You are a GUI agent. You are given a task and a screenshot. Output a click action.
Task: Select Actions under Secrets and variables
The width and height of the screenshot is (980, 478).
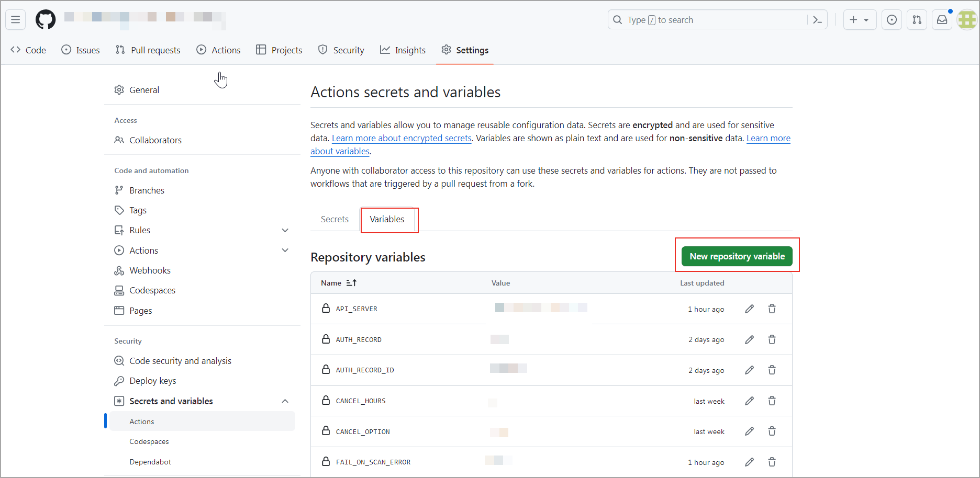coord(202,422)
